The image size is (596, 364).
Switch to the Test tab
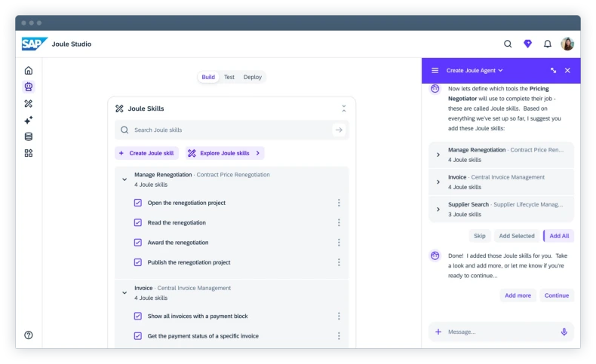229,77
